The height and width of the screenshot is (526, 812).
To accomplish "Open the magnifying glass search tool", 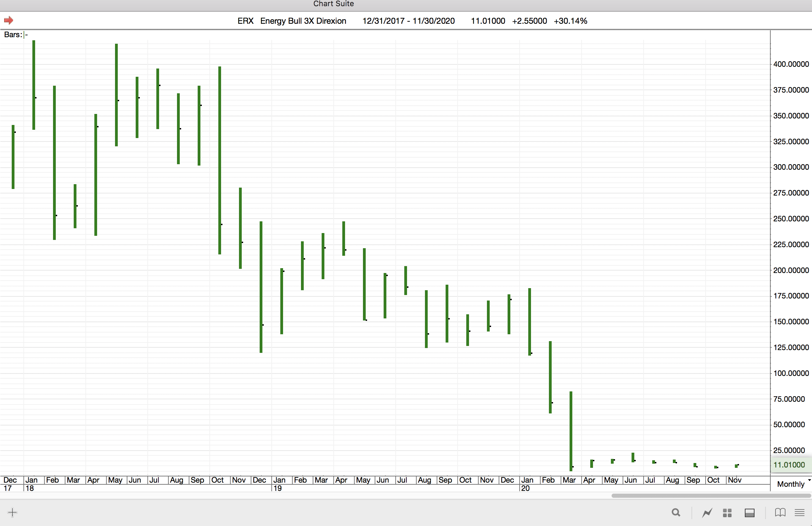I will [x=676, y=513].
